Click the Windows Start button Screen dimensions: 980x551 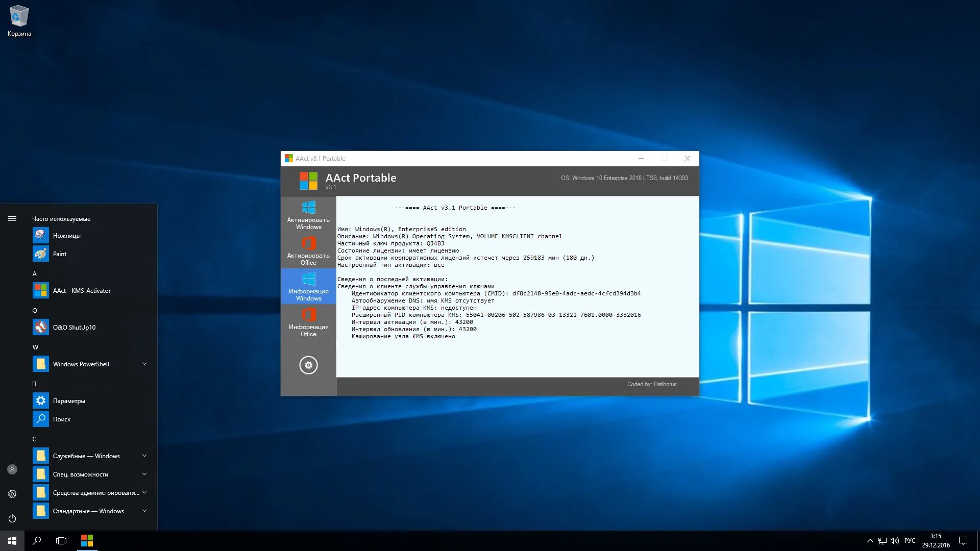tap(12, 541)
